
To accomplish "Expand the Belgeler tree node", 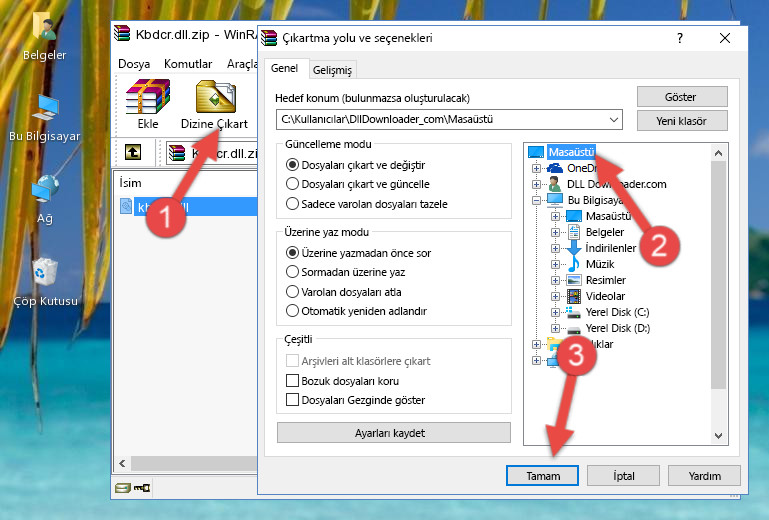I will pos(555,233).
